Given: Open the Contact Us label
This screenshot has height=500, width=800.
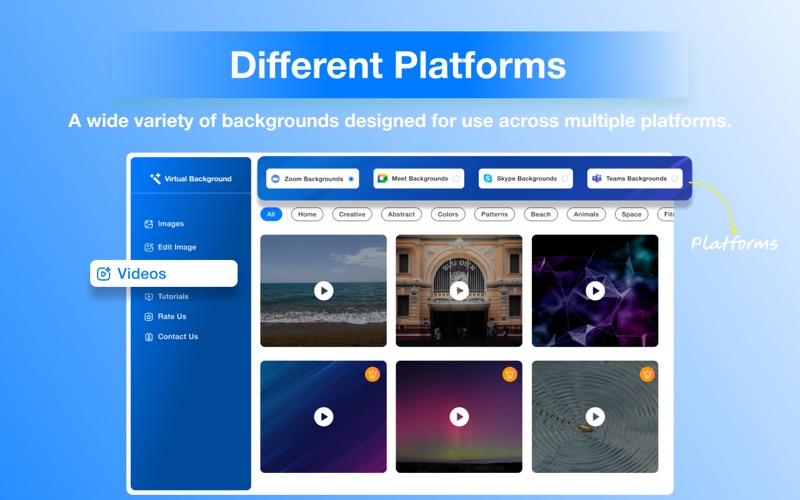Looking at the screenshot, I should [x=178, y=337].
